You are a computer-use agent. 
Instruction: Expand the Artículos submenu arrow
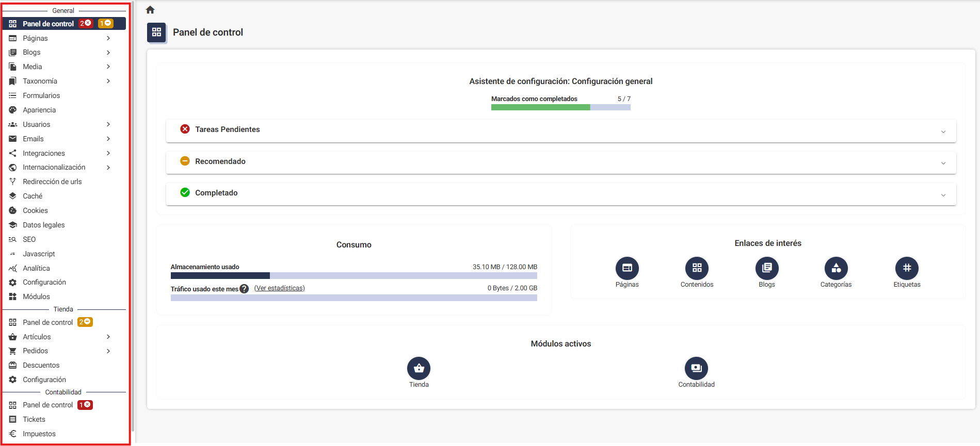pos(108,337)
